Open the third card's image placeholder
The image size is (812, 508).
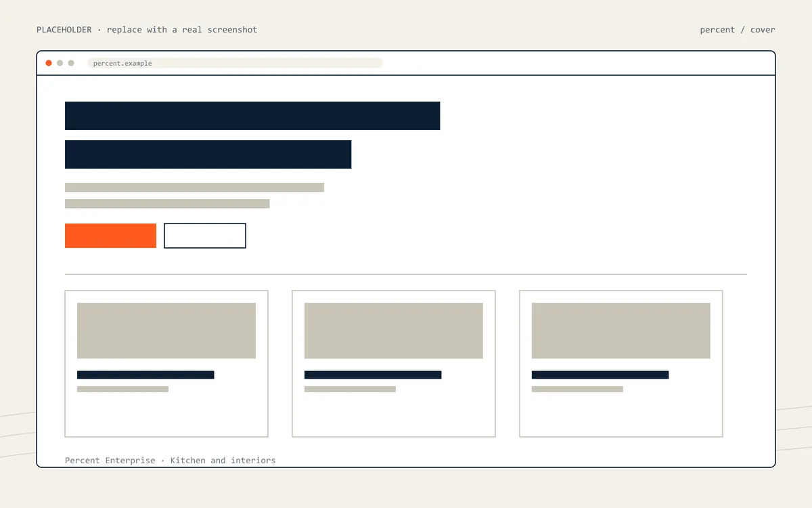click(621, 331)
